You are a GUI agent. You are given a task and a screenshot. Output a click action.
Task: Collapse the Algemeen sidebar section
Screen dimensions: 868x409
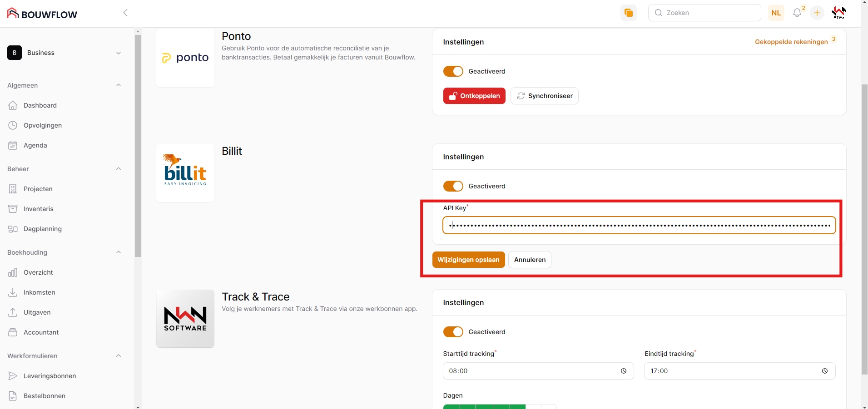tap(119, 85)
